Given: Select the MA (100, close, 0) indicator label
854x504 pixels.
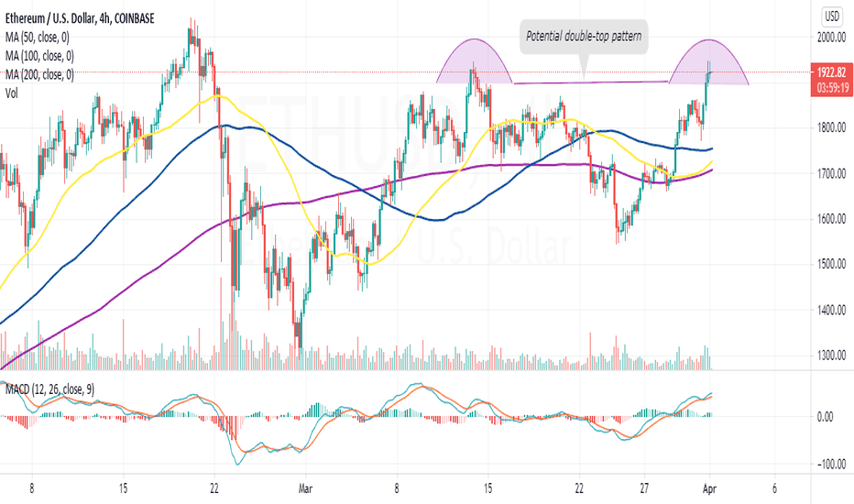Looking at the screenshot, I should point(39,56).
